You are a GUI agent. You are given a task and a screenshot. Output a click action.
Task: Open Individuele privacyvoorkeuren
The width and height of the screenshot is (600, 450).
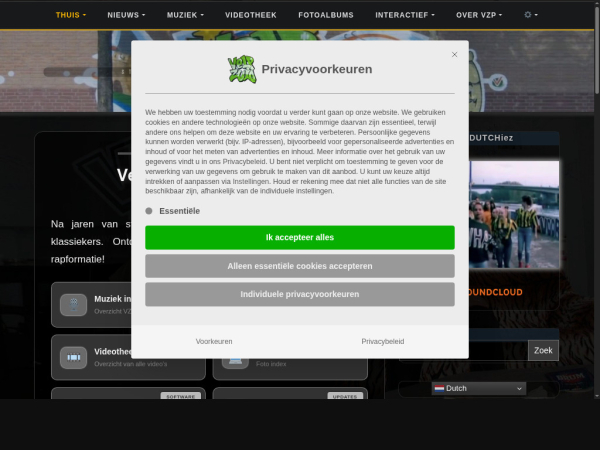[x=300, y=294]
